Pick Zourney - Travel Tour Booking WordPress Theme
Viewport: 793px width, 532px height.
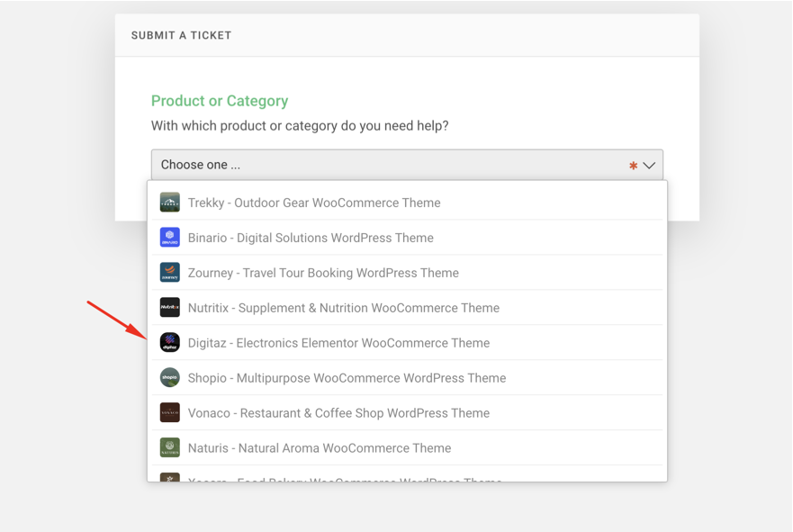click(407, 272)
